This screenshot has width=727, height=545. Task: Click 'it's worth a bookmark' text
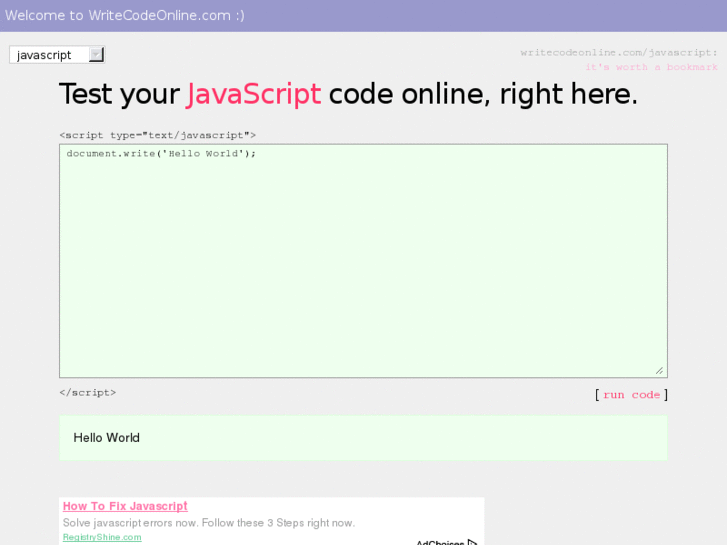[x=651, y=67]
